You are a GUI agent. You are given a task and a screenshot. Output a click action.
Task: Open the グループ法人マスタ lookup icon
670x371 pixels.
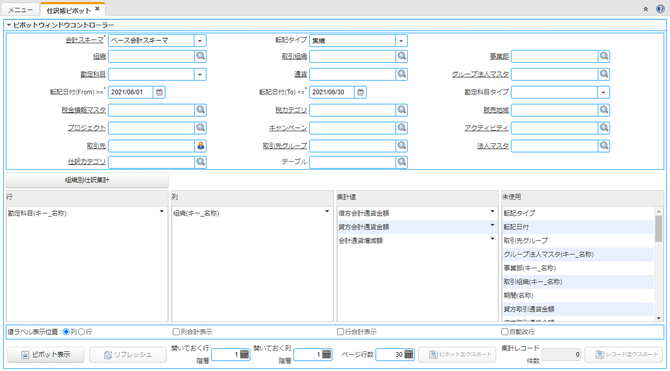point(603,74)
